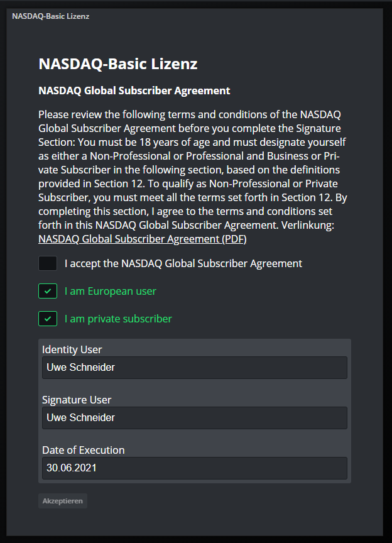Click the '30.06.2021' date value

click(x=72, y=468)
